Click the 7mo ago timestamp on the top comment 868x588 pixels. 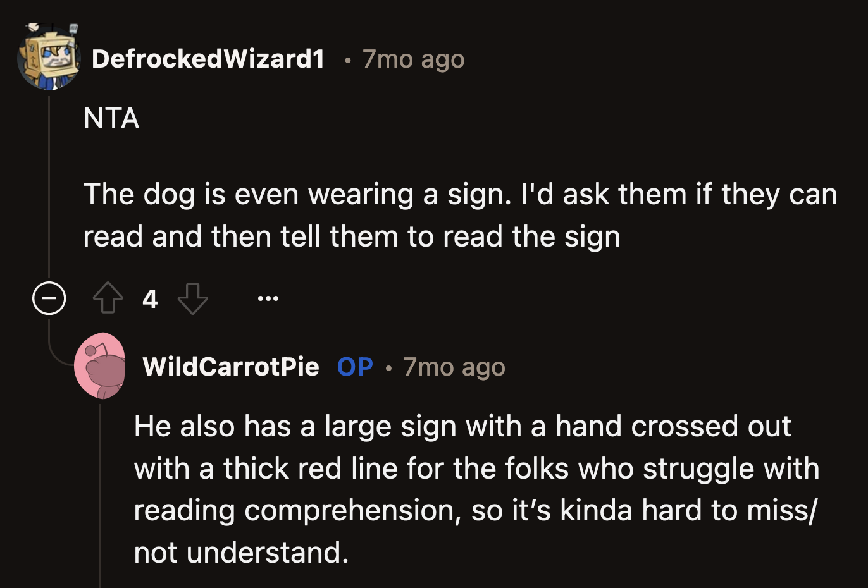pos(412,59)
